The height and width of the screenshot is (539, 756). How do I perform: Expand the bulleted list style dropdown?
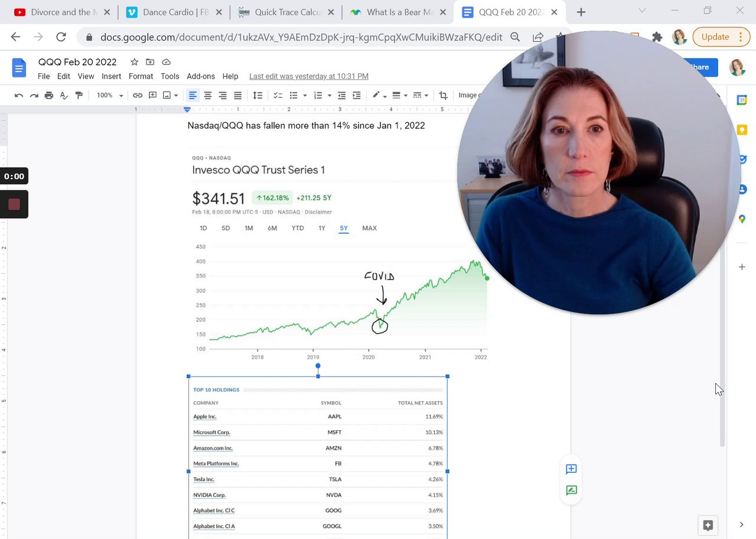pos(305,96)
